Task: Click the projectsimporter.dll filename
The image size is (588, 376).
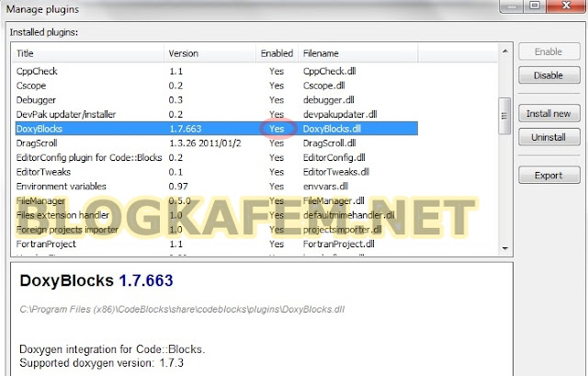Action: [343, 229]
